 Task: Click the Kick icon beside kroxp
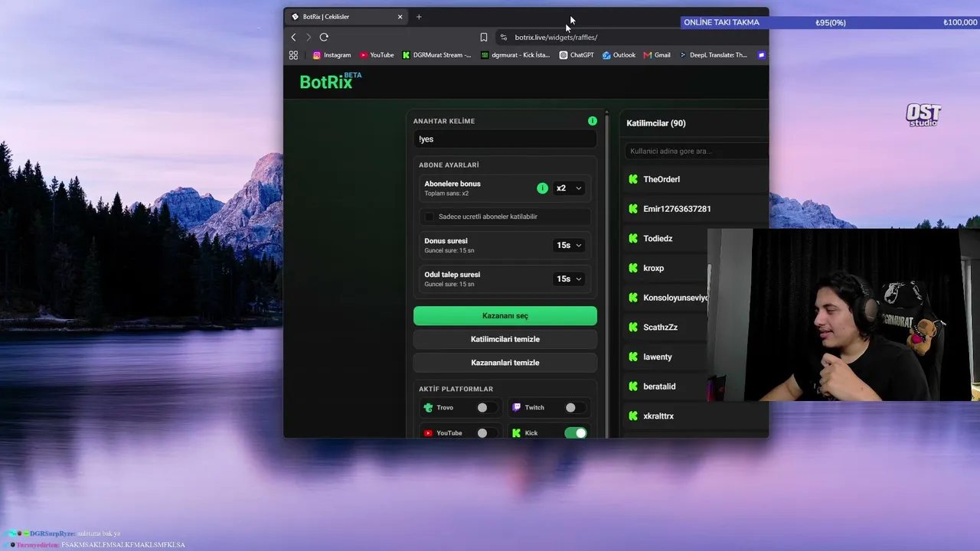tap(633, 268)
